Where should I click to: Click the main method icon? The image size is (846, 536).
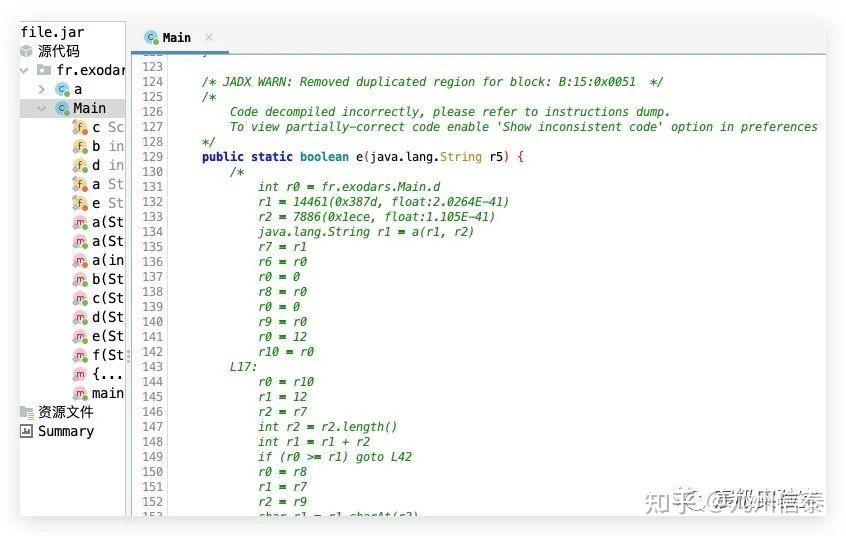(x=80, y=393)
